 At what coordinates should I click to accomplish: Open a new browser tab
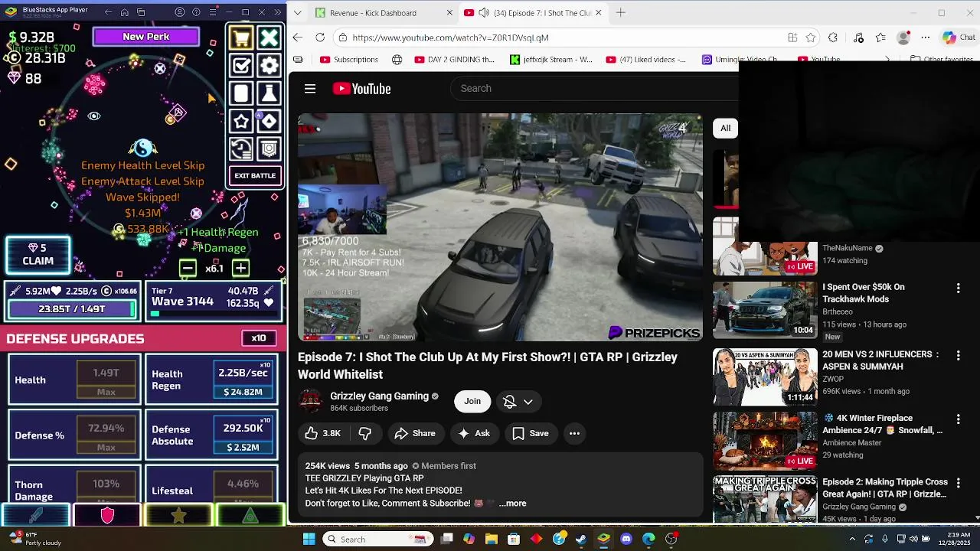coord(621,12)
